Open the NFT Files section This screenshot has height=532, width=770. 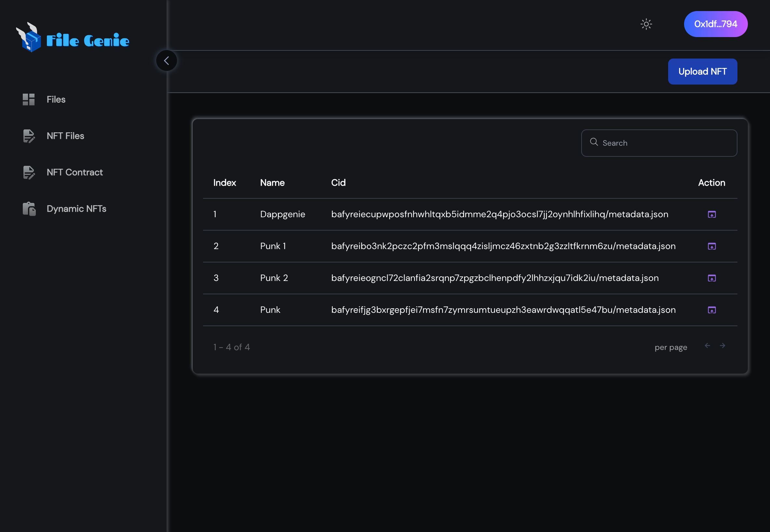point(65,136)
